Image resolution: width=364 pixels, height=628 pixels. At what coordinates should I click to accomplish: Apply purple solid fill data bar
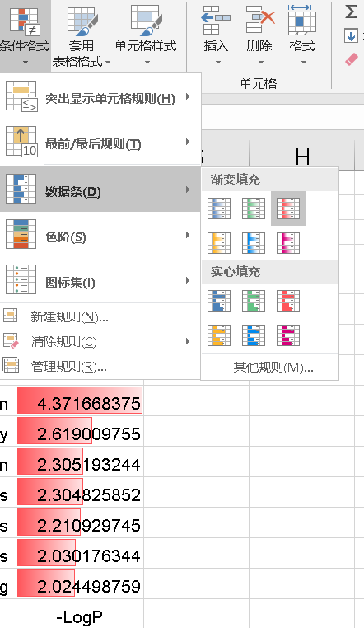click(x=288, y=335)
